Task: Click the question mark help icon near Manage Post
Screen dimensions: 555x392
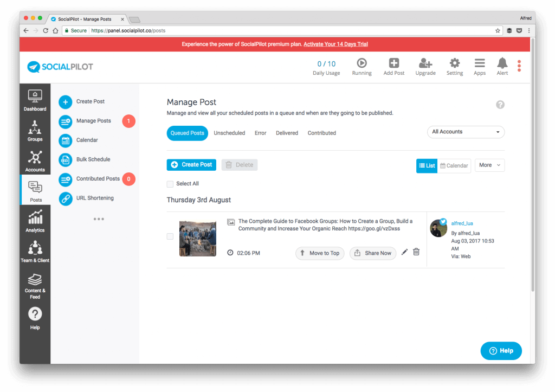Action: tap(500, 105)
